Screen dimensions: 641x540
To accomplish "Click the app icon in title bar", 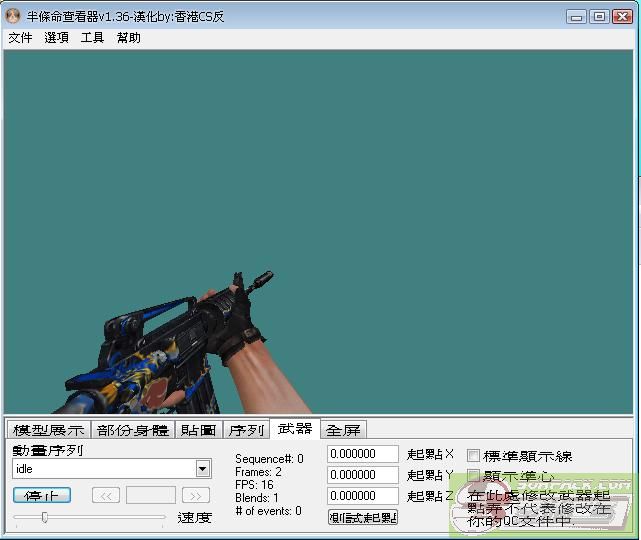I will pyautogui.click(x=13, y=16).
